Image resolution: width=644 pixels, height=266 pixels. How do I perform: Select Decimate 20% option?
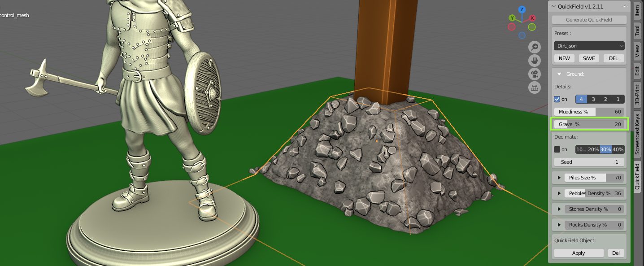(x=593, y=149)
